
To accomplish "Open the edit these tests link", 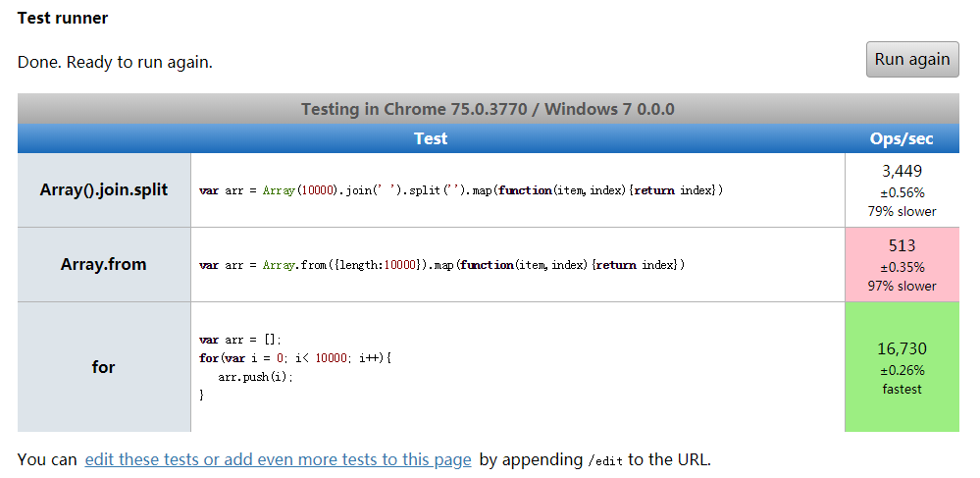I will click(278, 459).
